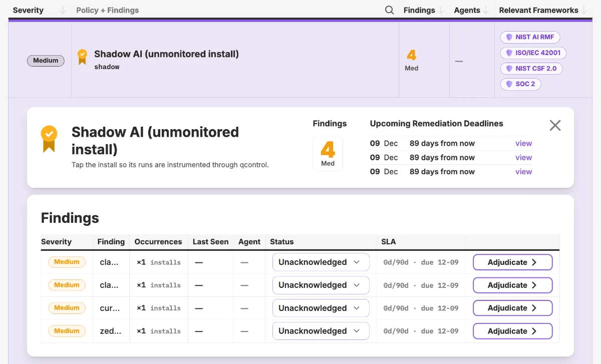Adjudicate the cur... finding

pyautogui.click(x=513, y=308)
